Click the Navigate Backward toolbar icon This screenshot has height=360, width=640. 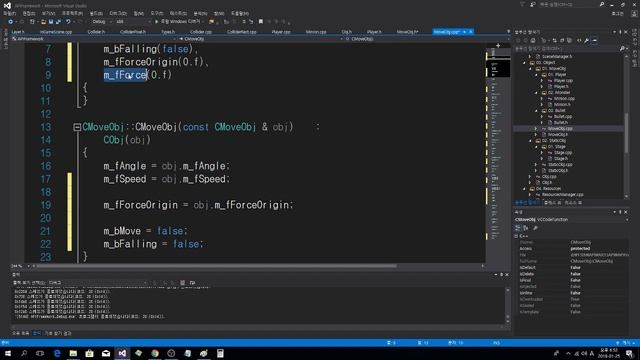click(x=10, y=22)
